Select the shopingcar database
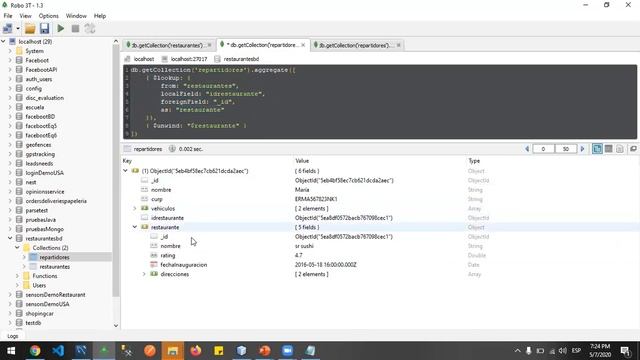The height and width of the screenshot is (360, 640). (x=39, y=313)
